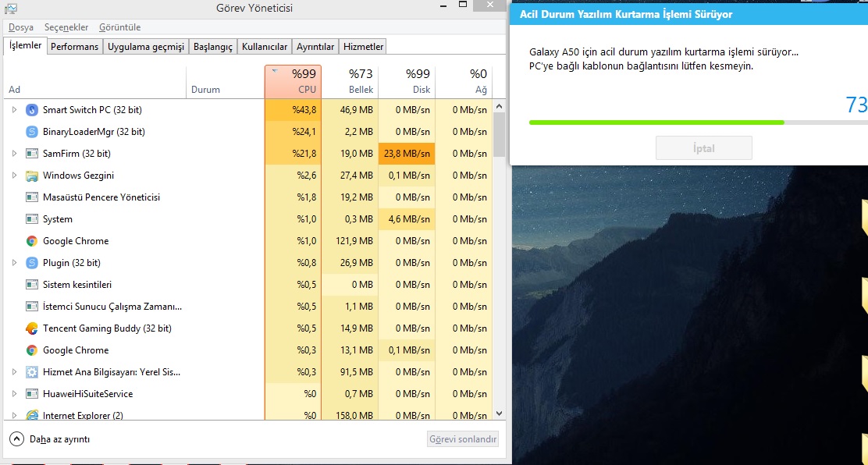
Task: Switch to the Başlangıç tab
Action: [213, 47]
